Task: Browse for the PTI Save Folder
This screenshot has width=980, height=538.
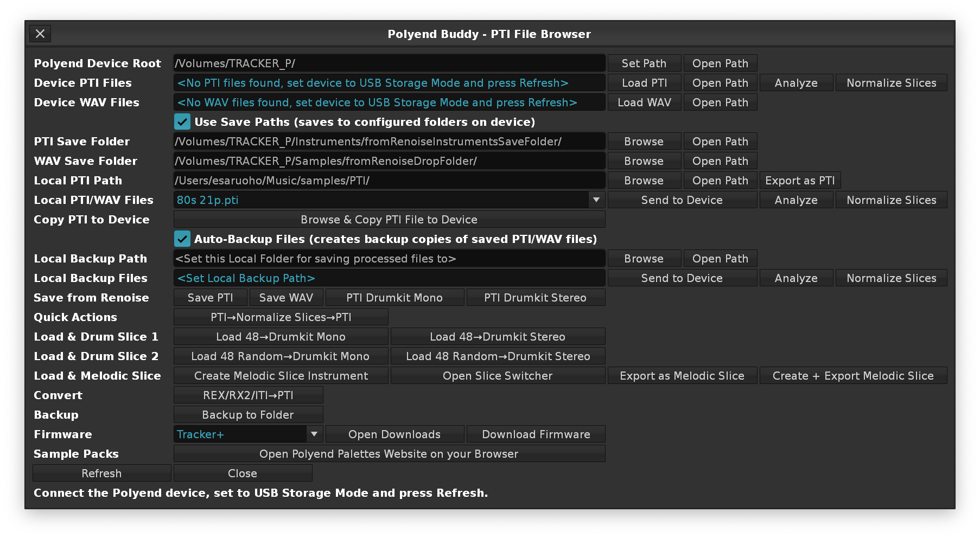Action: point(644,142)
